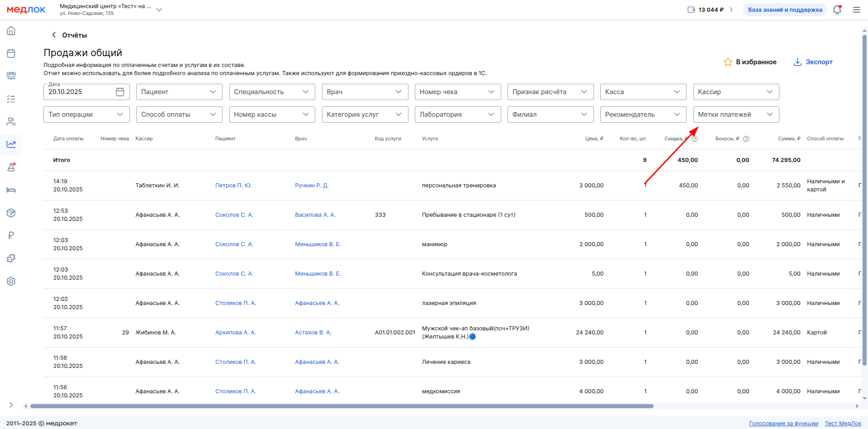Click the Скидка help question icon
Viewport: 868px width, 429px height.
695,139
